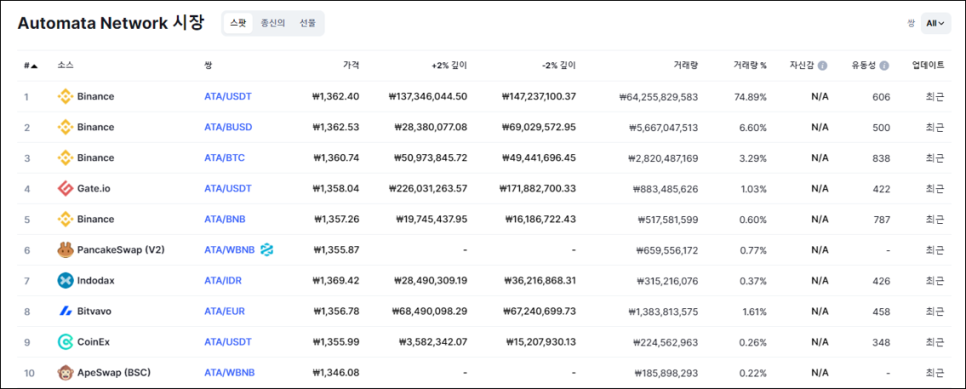966x389 pixels.
Task: Click price ₩1,362.40
Action: point(336,97)
